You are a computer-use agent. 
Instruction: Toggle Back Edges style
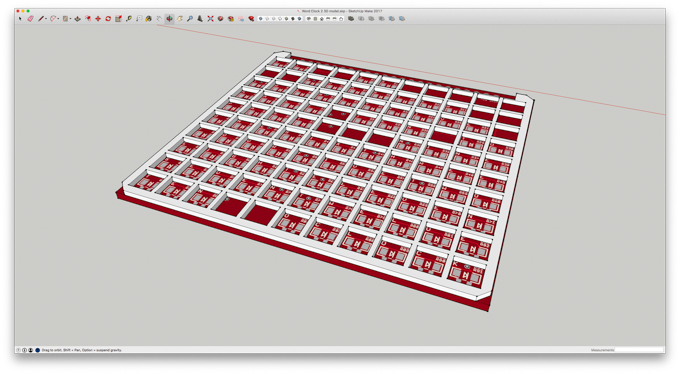click(267, 19)
